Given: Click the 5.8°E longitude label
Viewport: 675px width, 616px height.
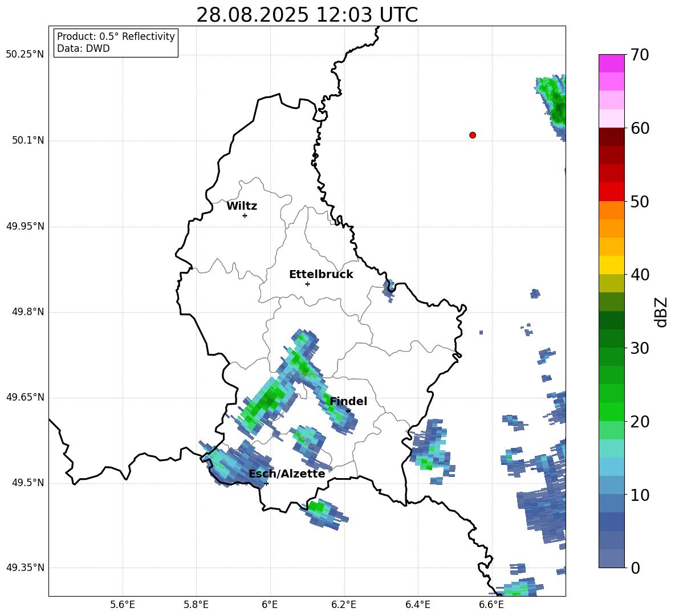Looking at the screenshot, I should pyautogui.click(x=196, y=605).
